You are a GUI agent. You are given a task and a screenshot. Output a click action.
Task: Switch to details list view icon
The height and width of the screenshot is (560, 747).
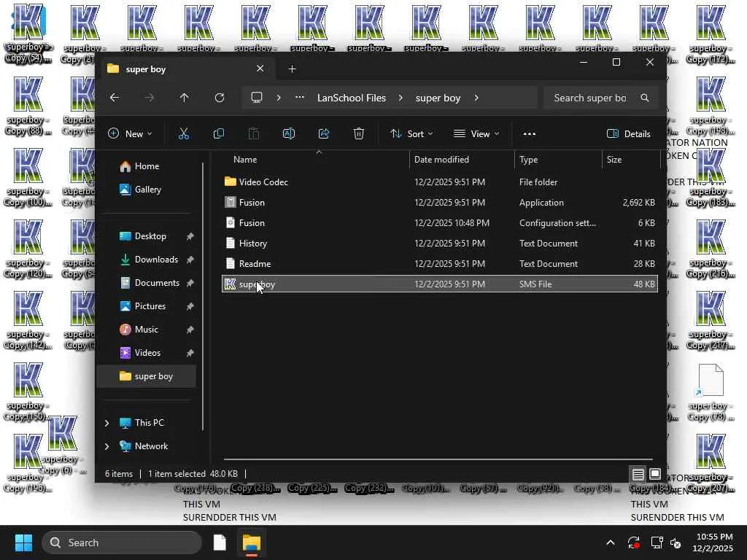pos(638,474)
